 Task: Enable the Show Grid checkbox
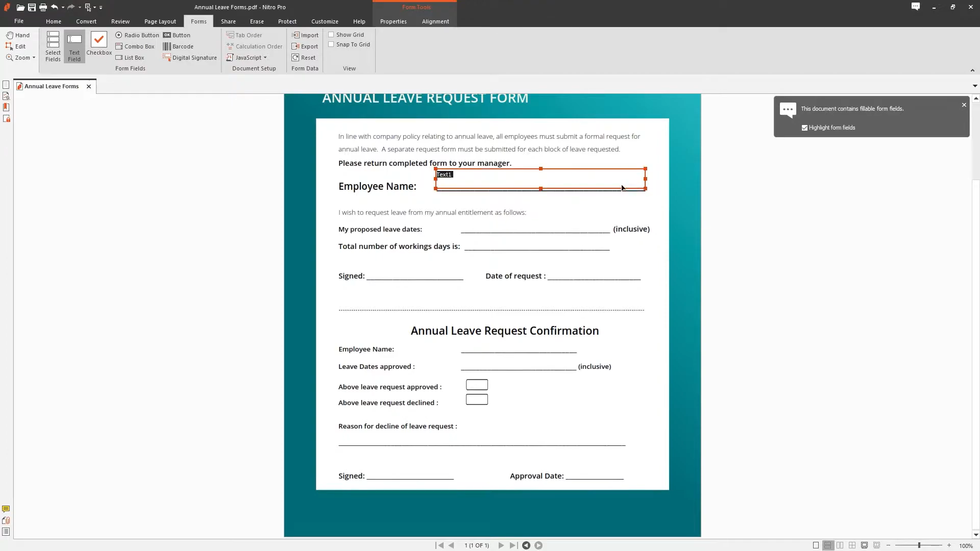tap(331, 35)
